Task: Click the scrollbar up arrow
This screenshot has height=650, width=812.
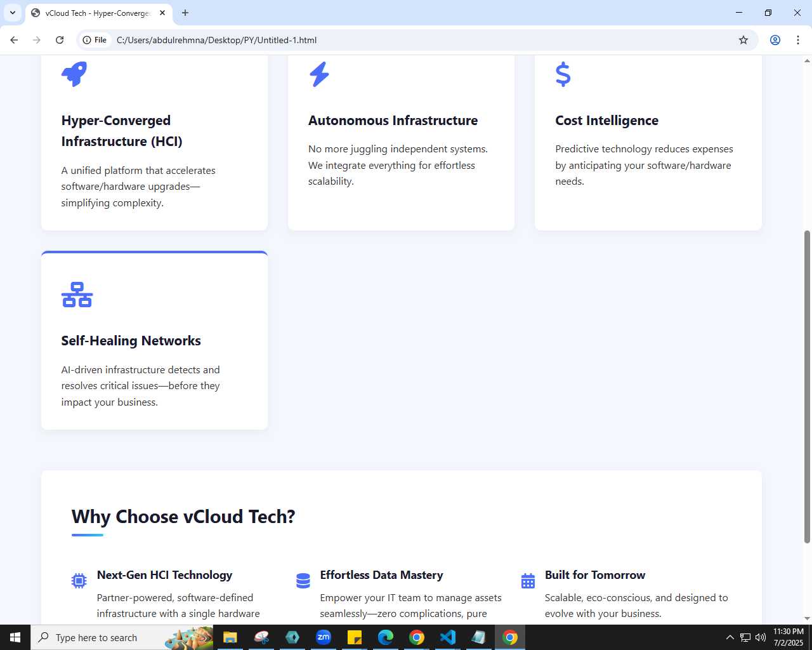Action: (807, 61)
